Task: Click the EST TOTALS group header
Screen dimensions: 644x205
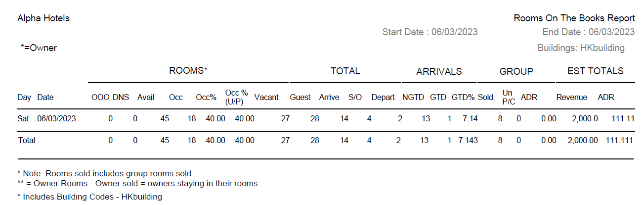Action: click(595, 71)
